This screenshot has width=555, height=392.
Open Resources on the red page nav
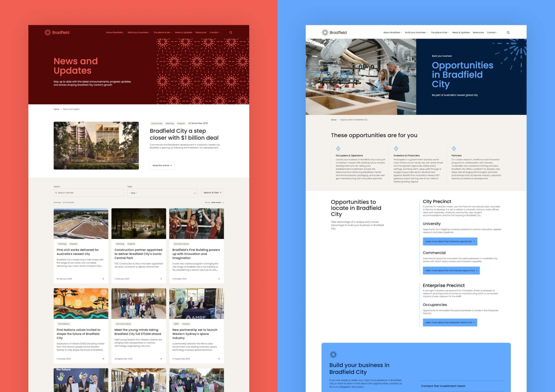click(201, 32)
